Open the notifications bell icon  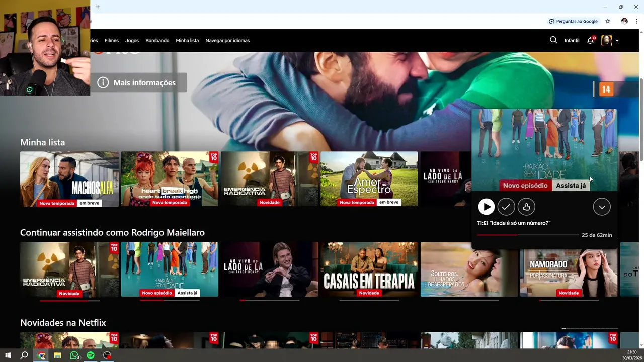(x=591, y=40)
